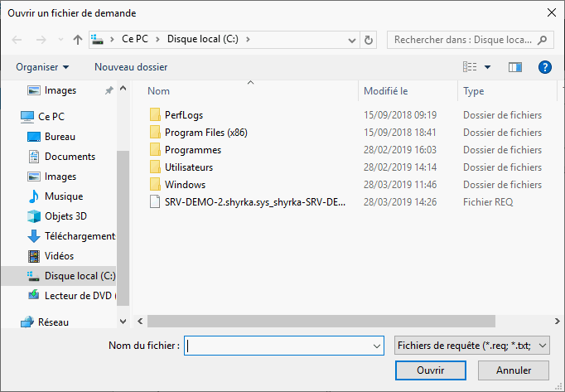Select Lecteur de DVD drive in sidebar

(x=80, y=295)
